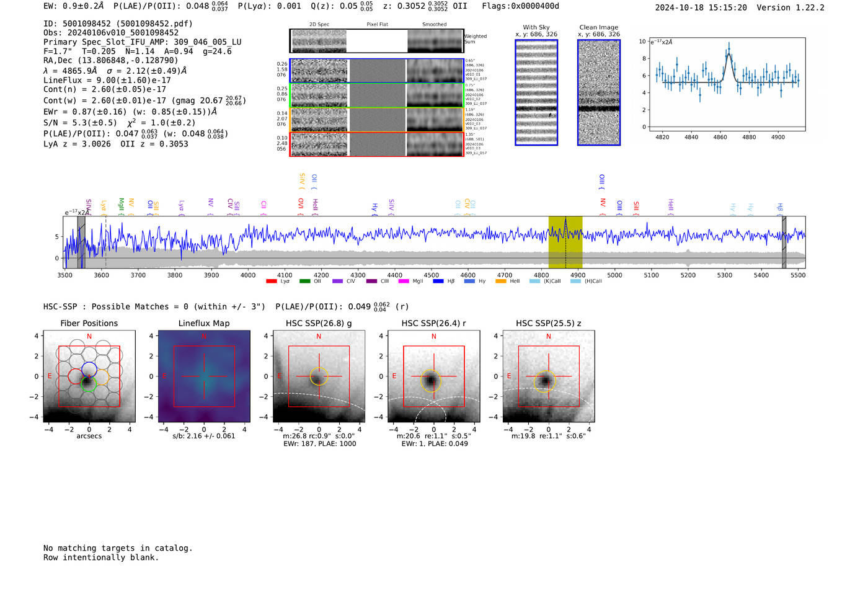Image resolution: width=868 pixels, height=591 pixels.
Task: Select the HSC SSP(25.5) z band image
Action: 548,376
